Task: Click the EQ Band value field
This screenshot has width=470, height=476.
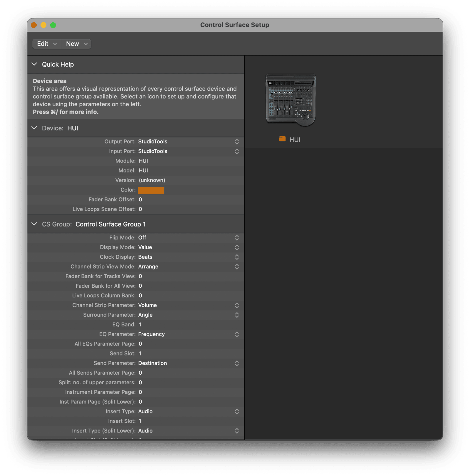Action: (140, 325)
